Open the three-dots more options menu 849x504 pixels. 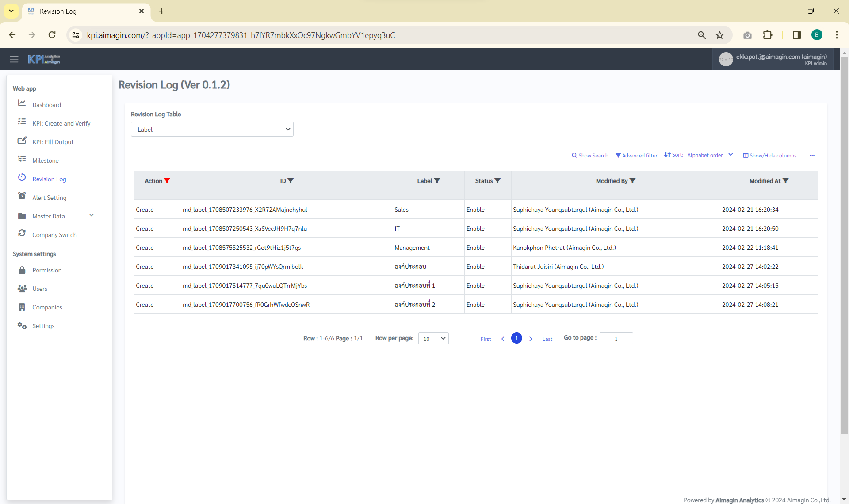[812, 156]
